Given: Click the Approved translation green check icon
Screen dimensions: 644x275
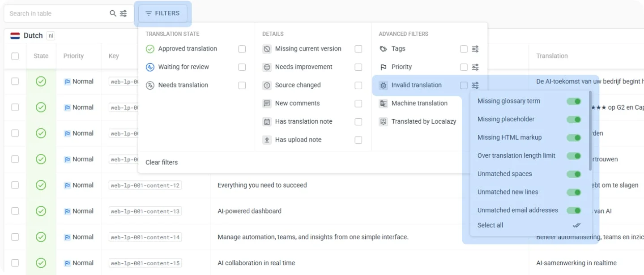Looking at the screenshot, I should pos(150,49).
